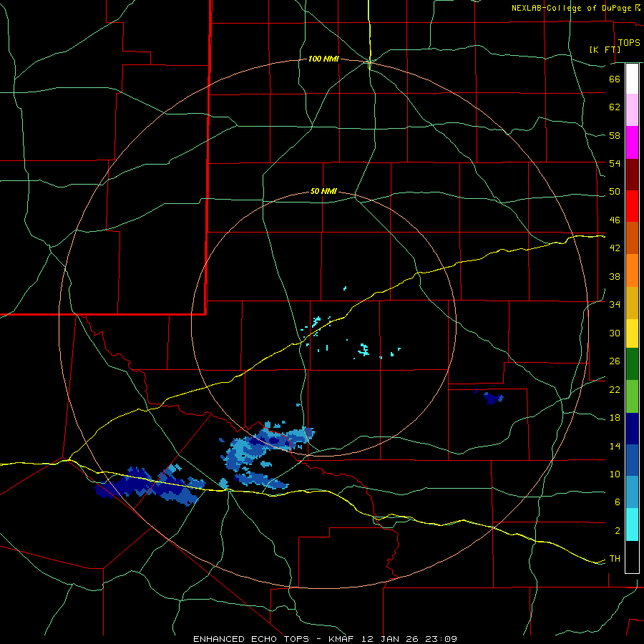Select the magenta swatch in the color scale

pyautogui.click(x=632, y=142)
